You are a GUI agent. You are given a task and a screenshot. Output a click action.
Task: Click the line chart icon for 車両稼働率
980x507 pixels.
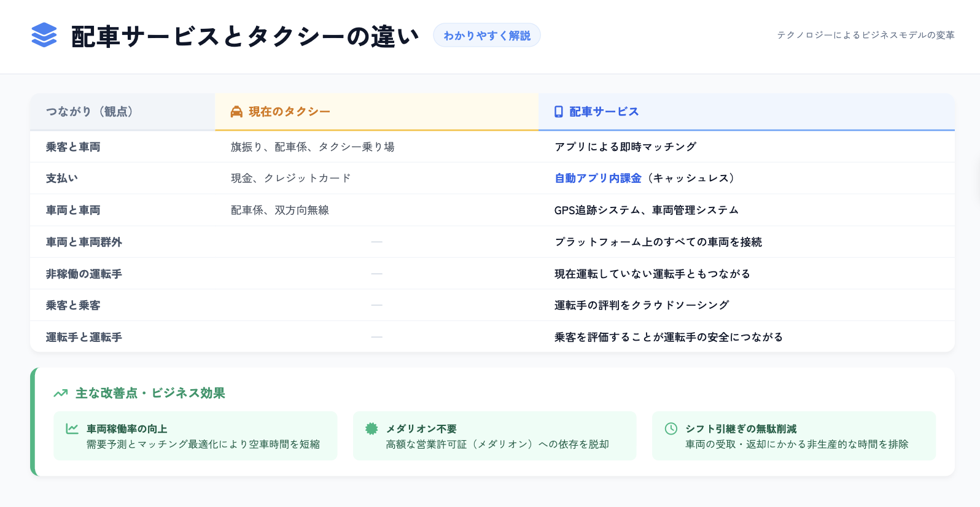pyautogui.click(x=72, y=428)
